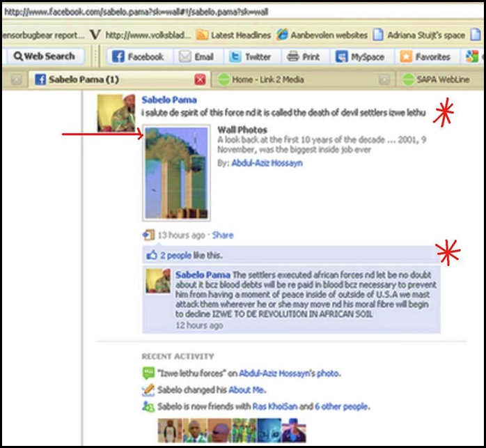Click the shared post icon beside 13 hours ago

tap(148, 235)
